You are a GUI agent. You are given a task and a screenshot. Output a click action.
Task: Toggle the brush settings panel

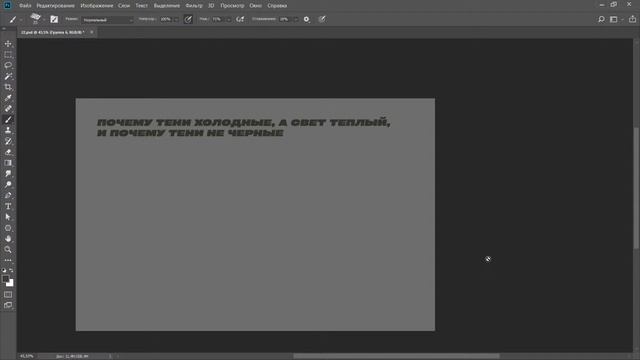click(54, 19)
